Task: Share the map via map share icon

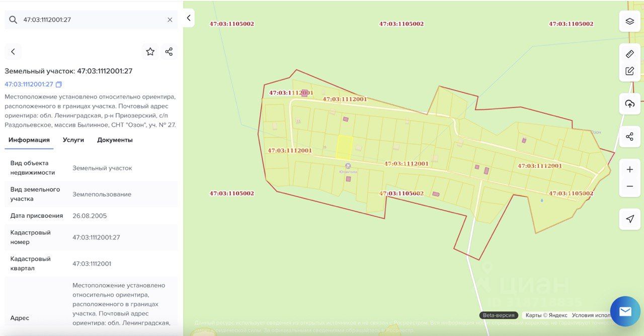Action: coord(629,137)
